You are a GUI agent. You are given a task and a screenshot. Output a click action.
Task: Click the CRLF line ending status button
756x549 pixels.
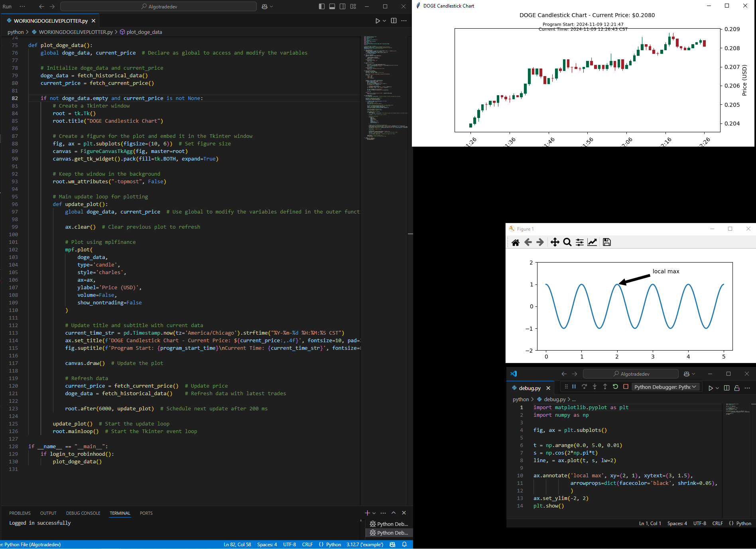click(307, 545)
